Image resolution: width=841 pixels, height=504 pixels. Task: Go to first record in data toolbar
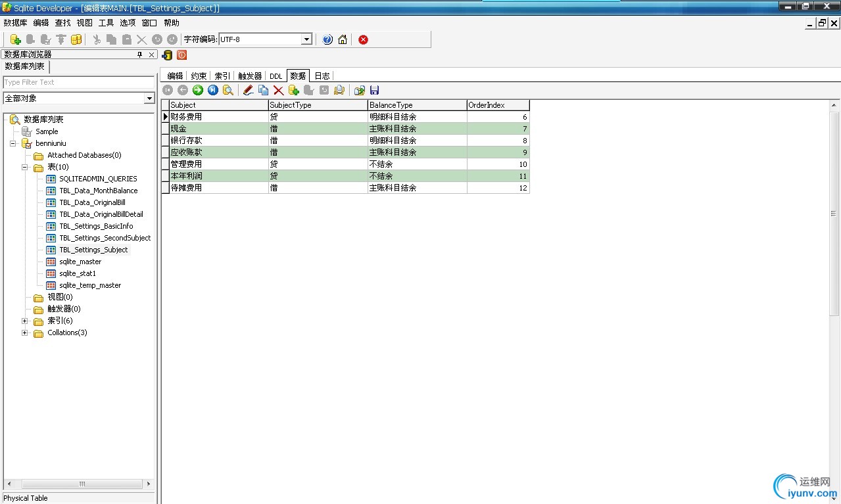point(168,90)
